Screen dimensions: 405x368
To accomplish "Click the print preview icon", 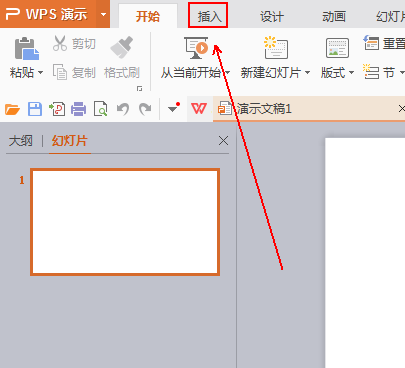I will tap(100, 109).
